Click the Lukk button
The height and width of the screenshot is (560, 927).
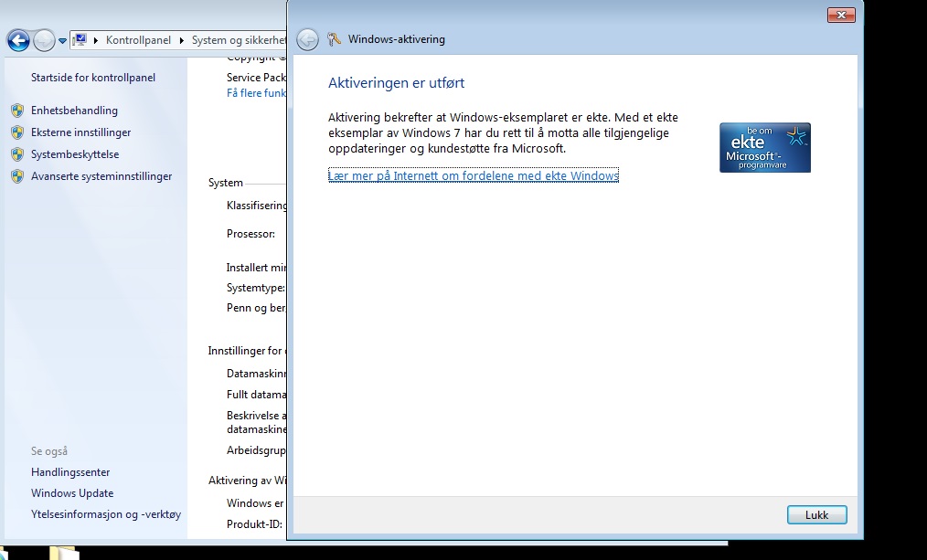(817, 514)
